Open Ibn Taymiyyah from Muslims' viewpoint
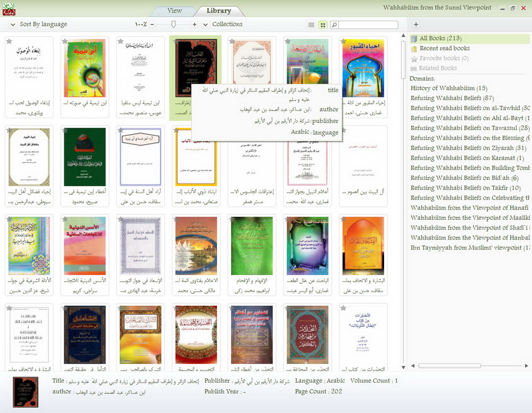This screenshot has width=532, height=413. (470, 248)
